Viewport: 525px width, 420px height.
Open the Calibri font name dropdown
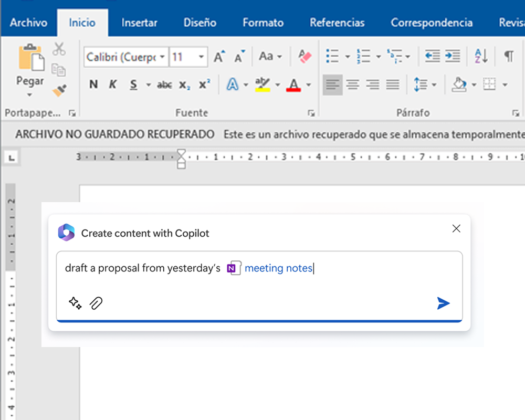pos(162,57)
